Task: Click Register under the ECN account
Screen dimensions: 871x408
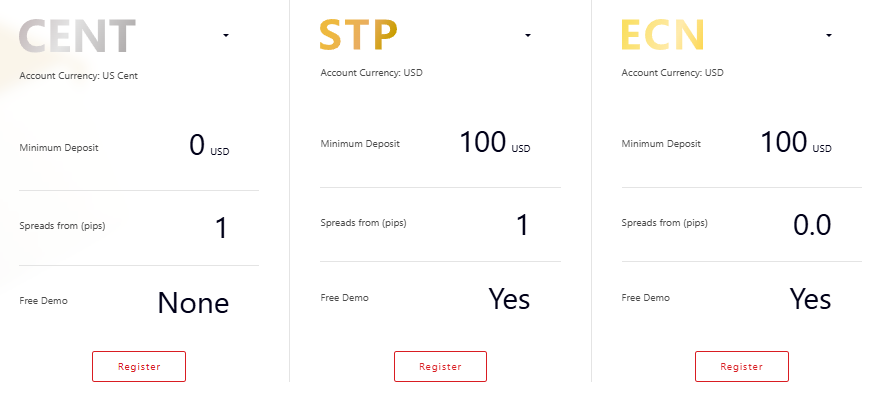Action: (742, 366)
